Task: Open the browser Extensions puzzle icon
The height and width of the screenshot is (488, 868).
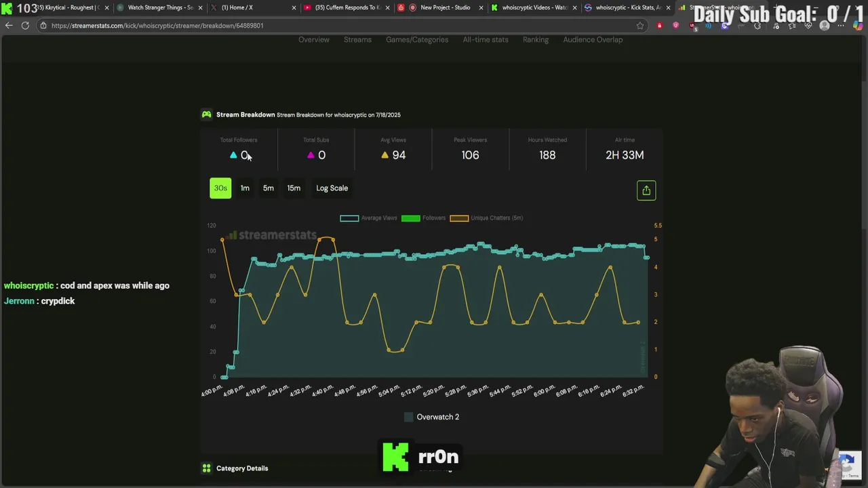Action: (x=757, y=26)
